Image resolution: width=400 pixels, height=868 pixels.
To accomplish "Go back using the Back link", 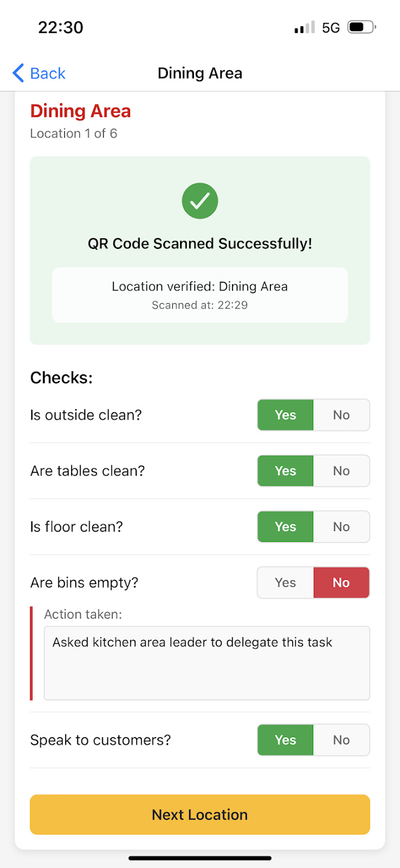I will [47, 74].
